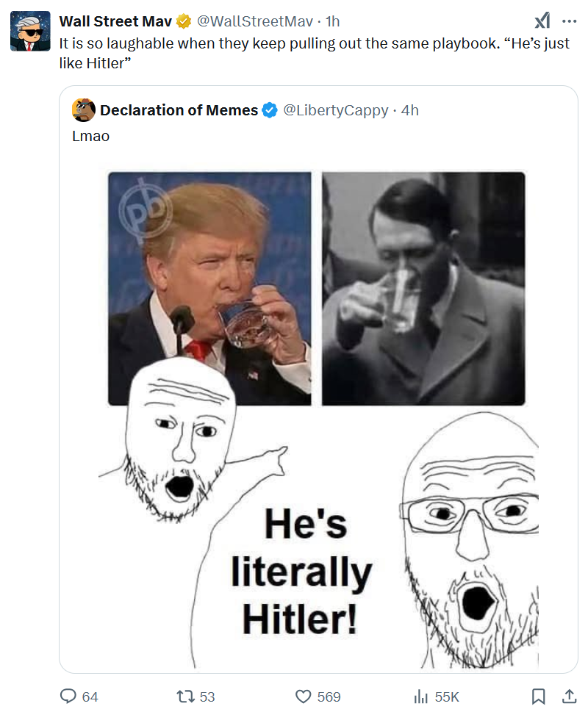Reply to Wall Street Mav's tweet
The height and width of the screenshot is (709, 588).
click(71, 696)
